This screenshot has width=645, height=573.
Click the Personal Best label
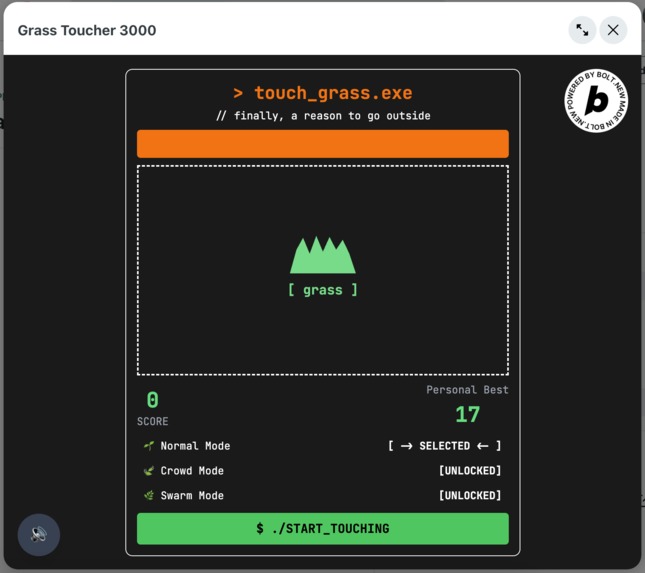click(x=467, y=390)
